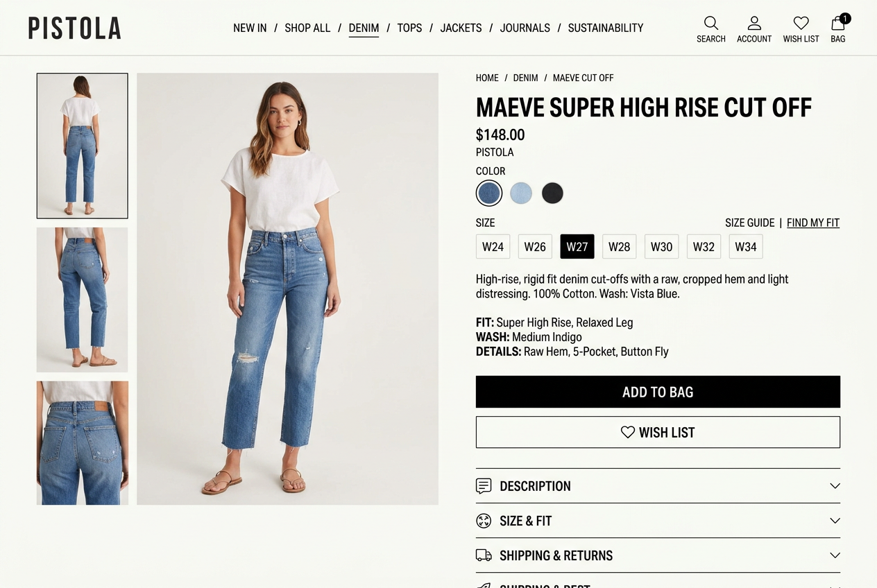Viewport: 877px width, 588px height.
Task: Click the Description speech bubble icon
Action: pyautogui.click(x=484, y=486)
